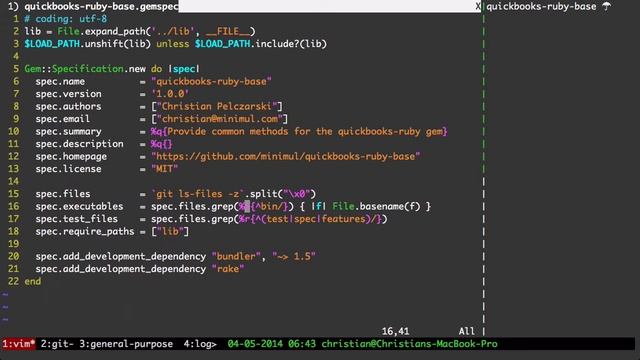Click spec.description on line 11
This screenshot has height=360, width=640.
(x=79, y=144)
